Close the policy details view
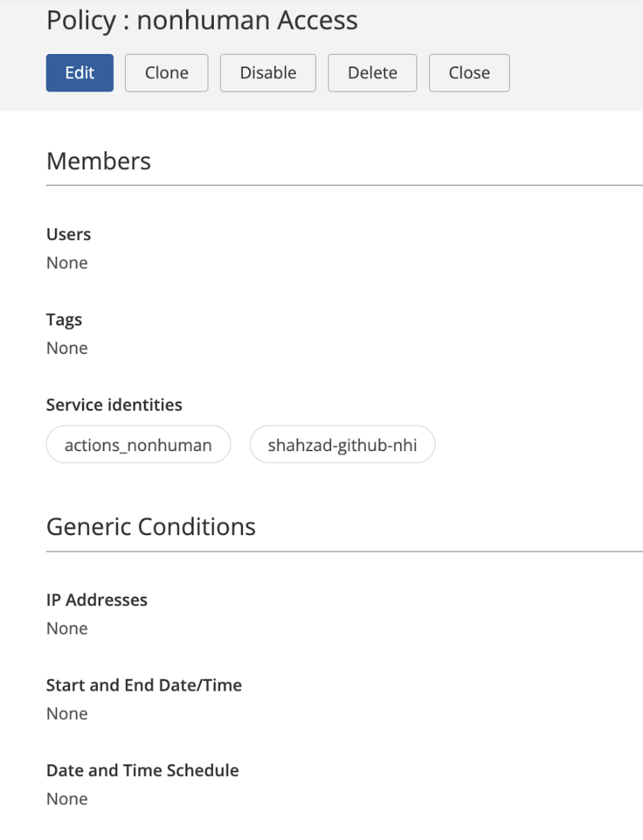643x840 pixels. point(469,73)
